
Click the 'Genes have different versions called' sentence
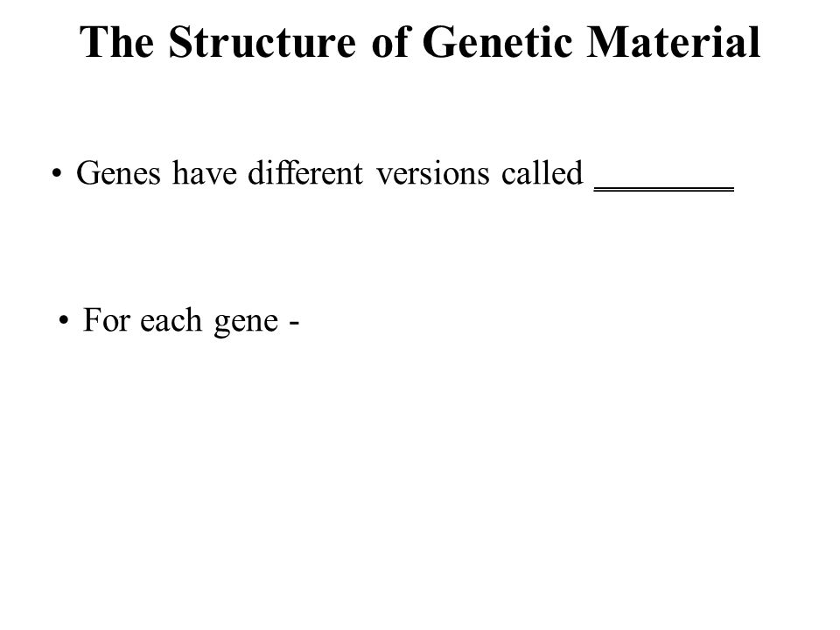point(330,173)
